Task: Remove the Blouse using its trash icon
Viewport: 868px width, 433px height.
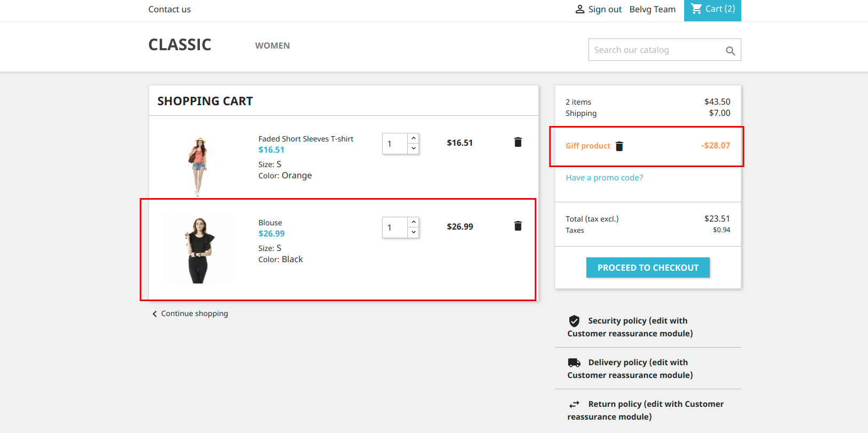Action: click(518, 226)
